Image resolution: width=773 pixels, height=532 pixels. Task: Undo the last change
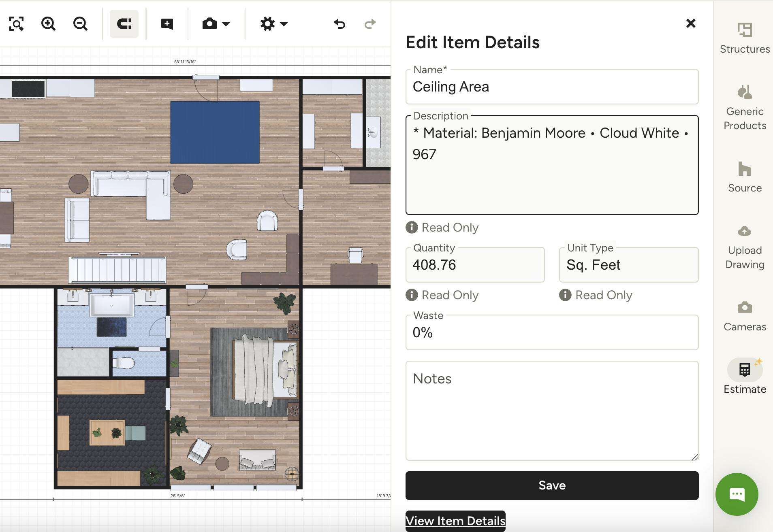pyautogui.click(x=339, y=24)
